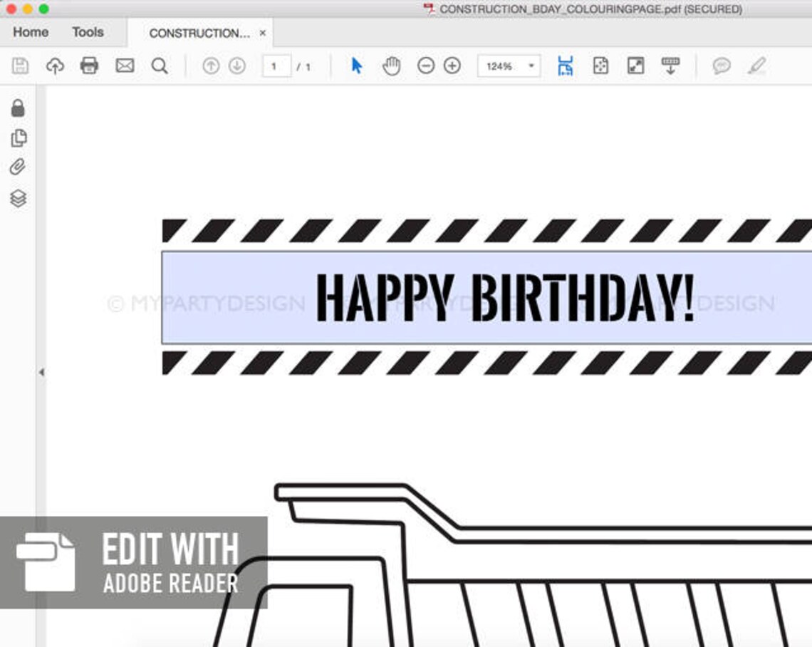The height and width of the screenshot is (647, 812).
Task: Click the Save file icon
Action: (20, 66)
